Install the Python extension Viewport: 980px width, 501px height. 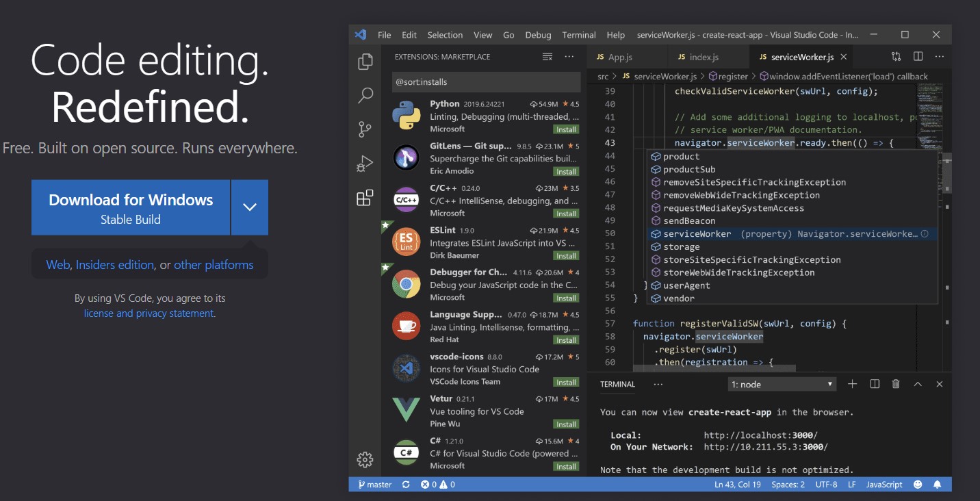pyautogui.click(x=566, y=129)
